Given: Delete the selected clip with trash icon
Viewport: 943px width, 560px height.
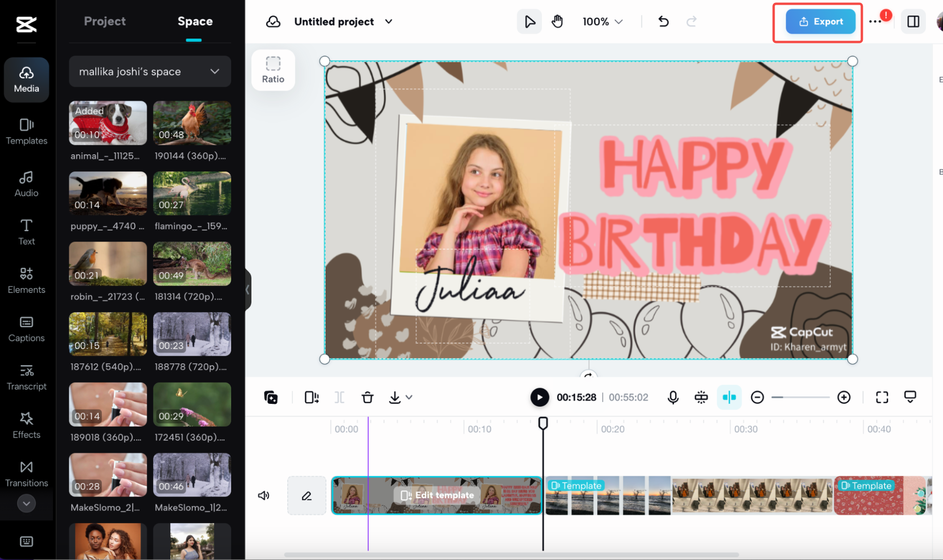Looking at the screenshot, I should tap(367, 397).
